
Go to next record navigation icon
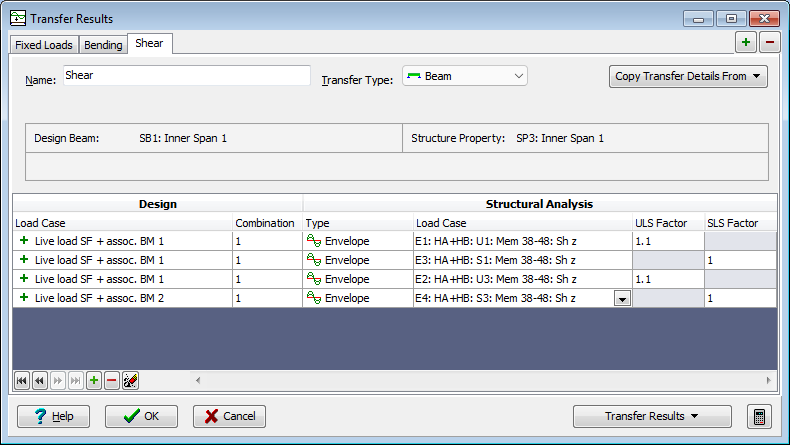pos(58,380)
